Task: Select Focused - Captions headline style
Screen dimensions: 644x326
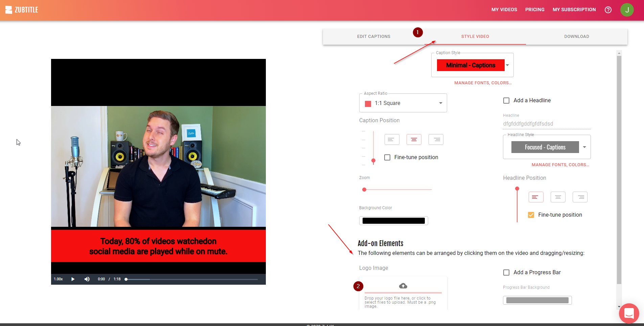Action: (545, 147)
